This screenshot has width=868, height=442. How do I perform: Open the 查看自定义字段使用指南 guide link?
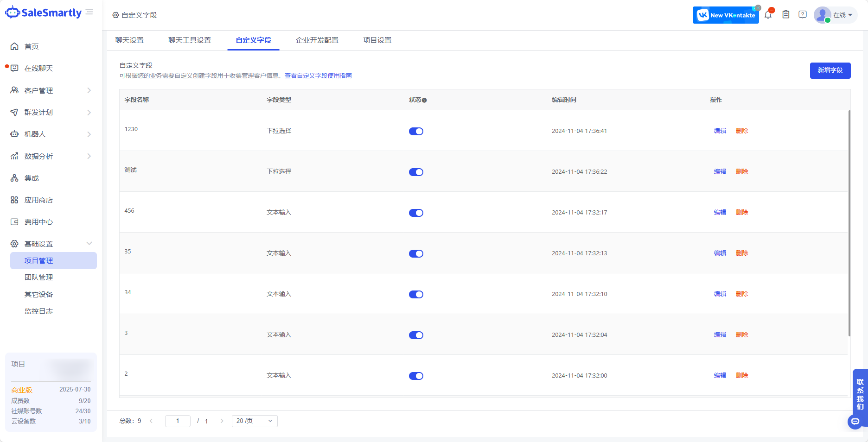pos(318,76)
